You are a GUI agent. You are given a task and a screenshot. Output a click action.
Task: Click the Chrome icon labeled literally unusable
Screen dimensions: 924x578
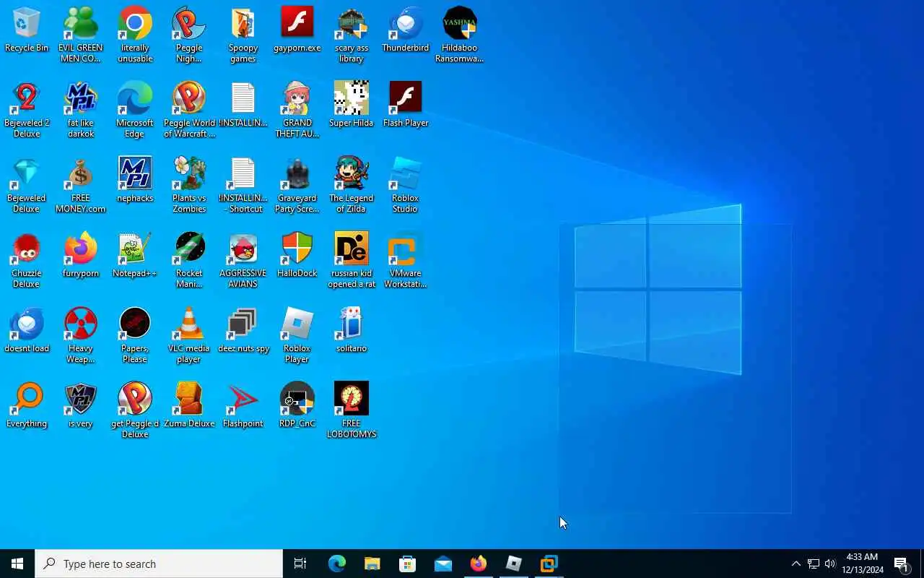pyautogui.click(x=135, y=35)
